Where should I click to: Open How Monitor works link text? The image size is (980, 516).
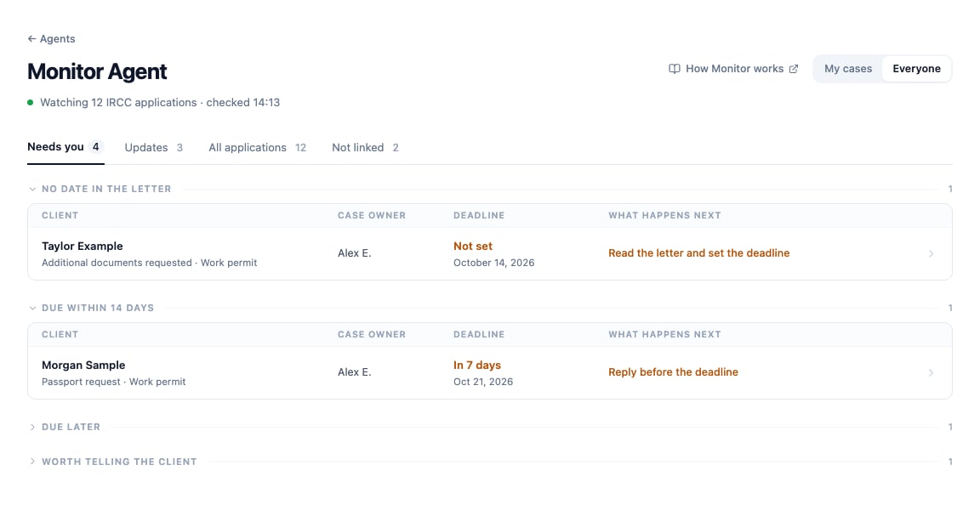coord(734,69)
